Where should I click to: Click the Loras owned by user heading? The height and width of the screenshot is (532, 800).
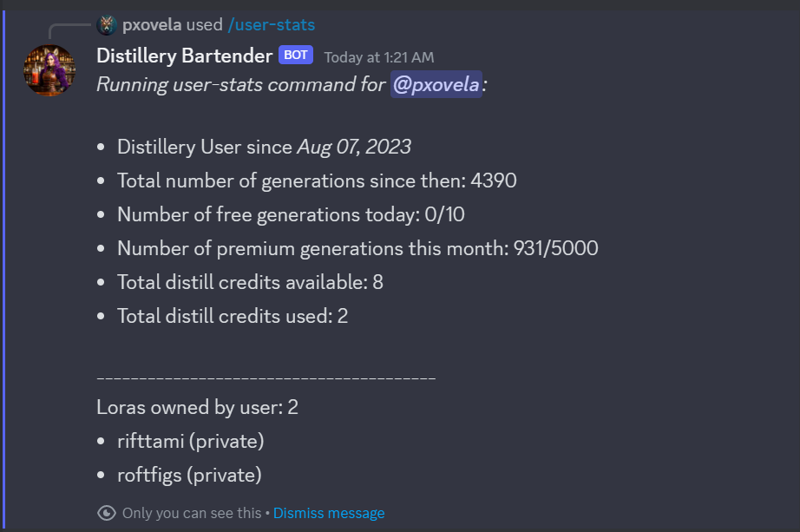coord(197,407)
